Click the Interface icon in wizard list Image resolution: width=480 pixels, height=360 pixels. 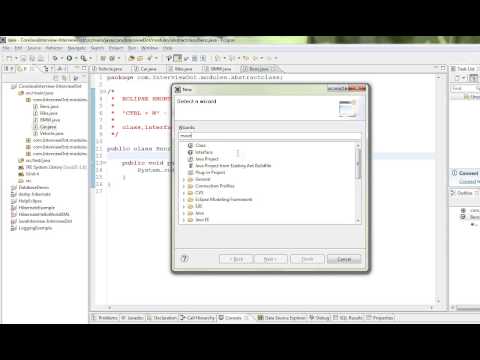click(x=190, y=152)
